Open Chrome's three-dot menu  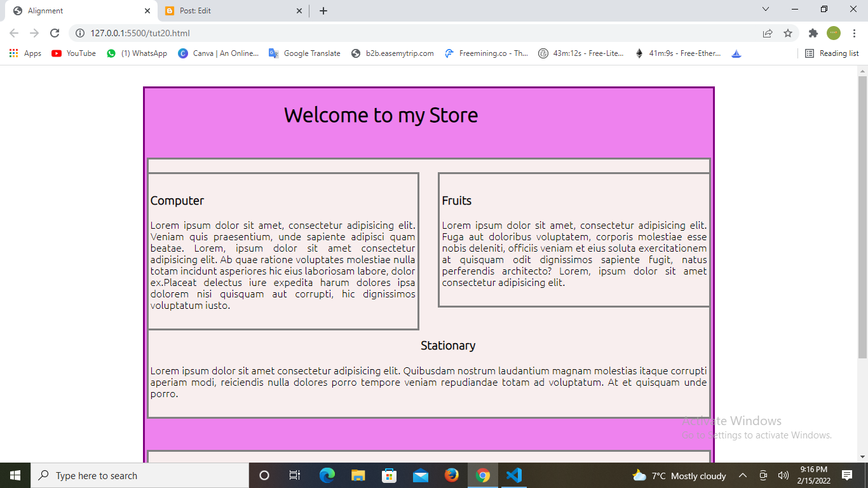tap(855, 33)
